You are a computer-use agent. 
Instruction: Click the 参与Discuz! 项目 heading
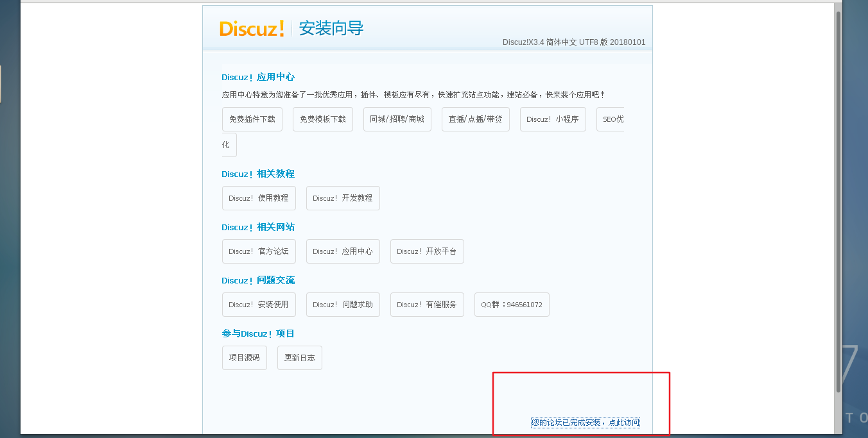258,333
